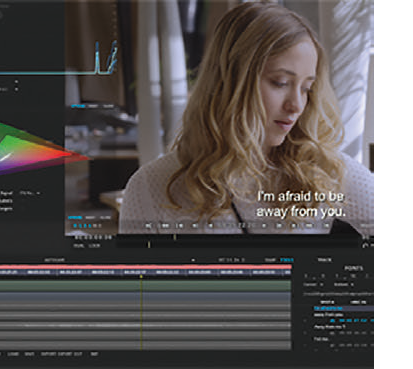Screen dimensions: 413x369
Task: Click the second transport icon under the viewer
Action: (165, 226)
